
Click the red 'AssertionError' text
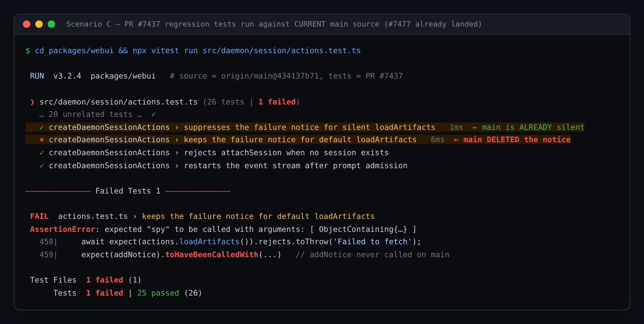63,229
